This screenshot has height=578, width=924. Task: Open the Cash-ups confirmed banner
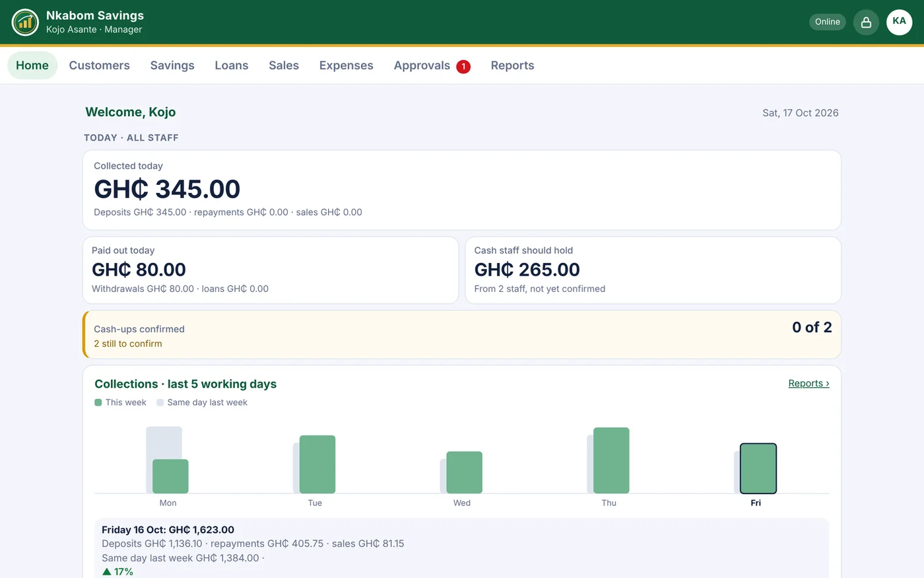click(462, 335)
